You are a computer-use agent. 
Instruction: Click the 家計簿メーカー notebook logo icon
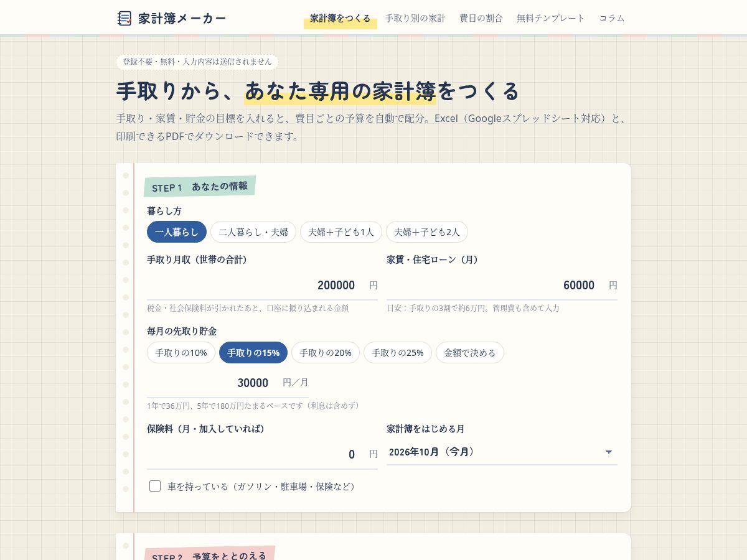pyautogui.click(x=125, y=18)
